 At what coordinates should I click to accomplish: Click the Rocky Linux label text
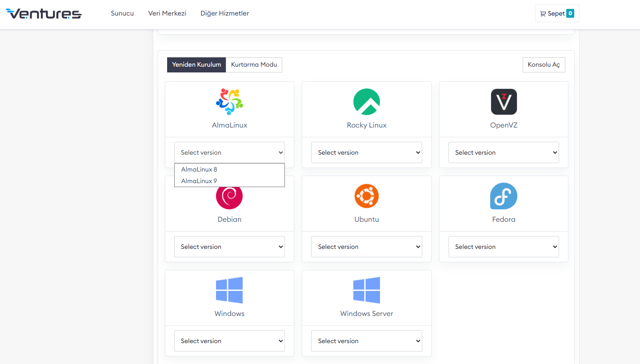point(367,125)
